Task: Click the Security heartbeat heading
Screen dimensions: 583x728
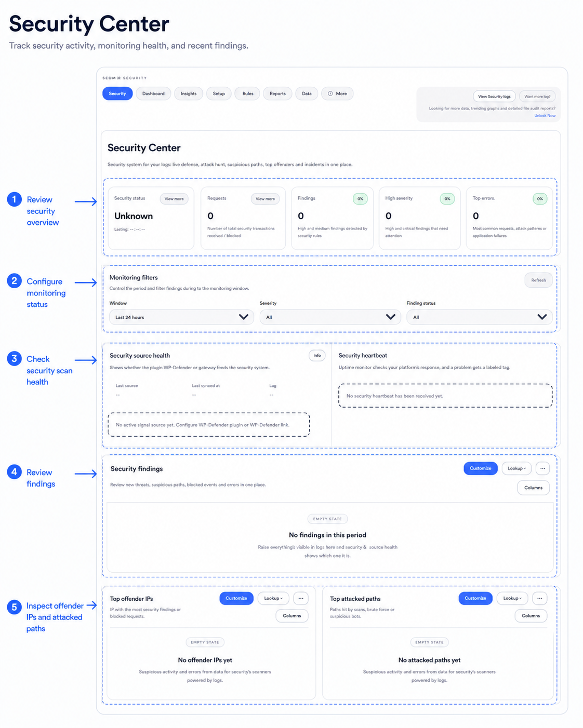Action: coord(363,356)
